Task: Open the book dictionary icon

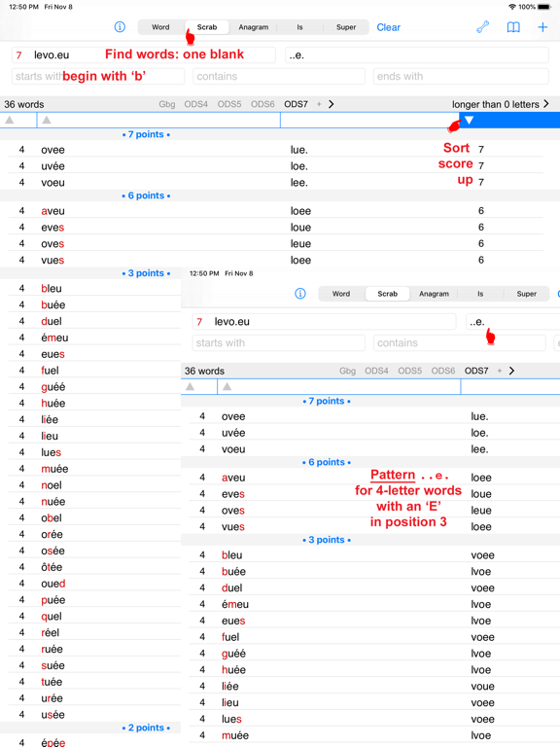Action: click(513, 27)
